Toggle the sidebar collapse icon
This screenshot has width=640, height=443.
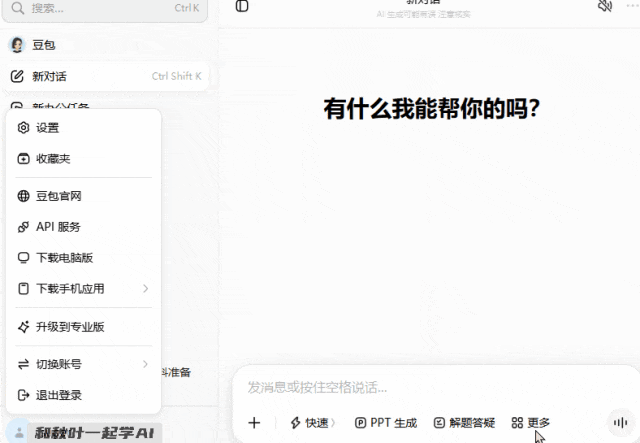click(x=242, y=6)
